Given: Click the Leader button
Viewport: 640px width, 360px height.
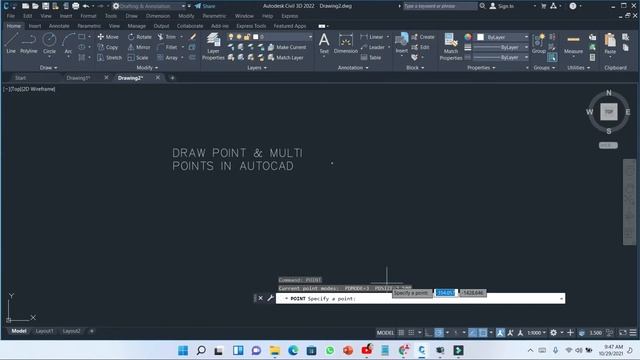Looking at the screenshot, I should [x=373, y=47].
